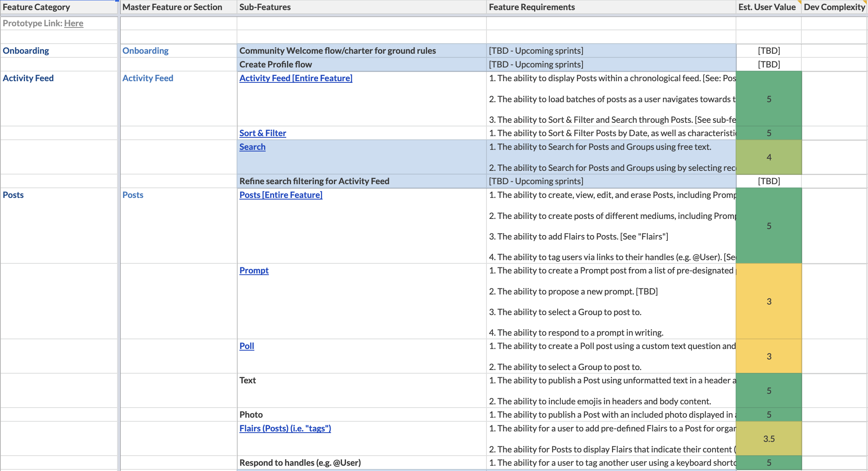Open the prototype 'Here' link

tap(73, 23)
